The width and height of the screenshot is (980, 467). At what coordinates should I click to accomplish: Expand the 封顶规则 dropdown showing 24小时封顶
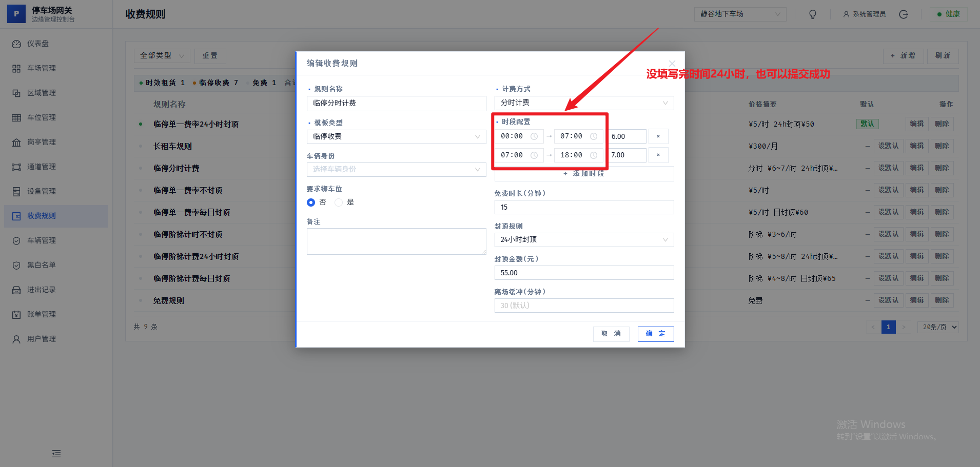tap(583, 239)
